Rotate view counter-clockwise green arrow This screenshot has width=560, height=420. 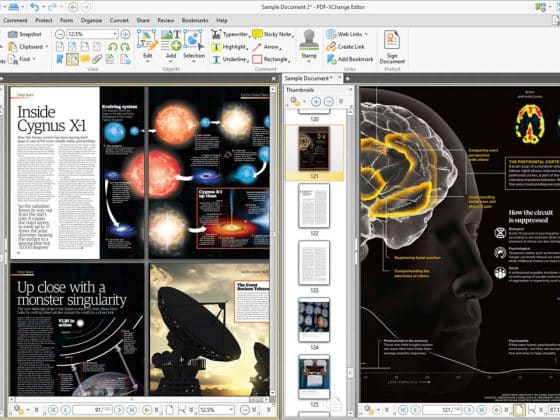[x=113, y=47]
